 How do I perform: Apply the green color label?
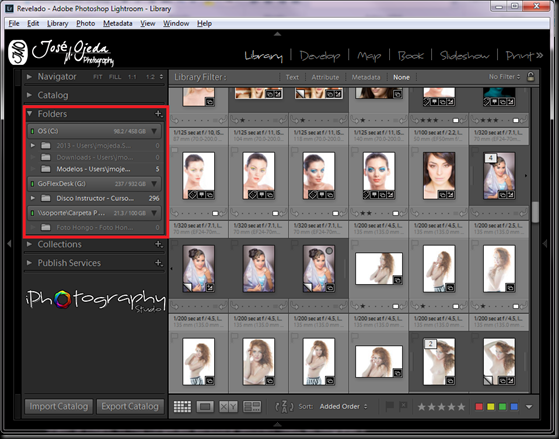pyautogui.click(x=502, y=407)
